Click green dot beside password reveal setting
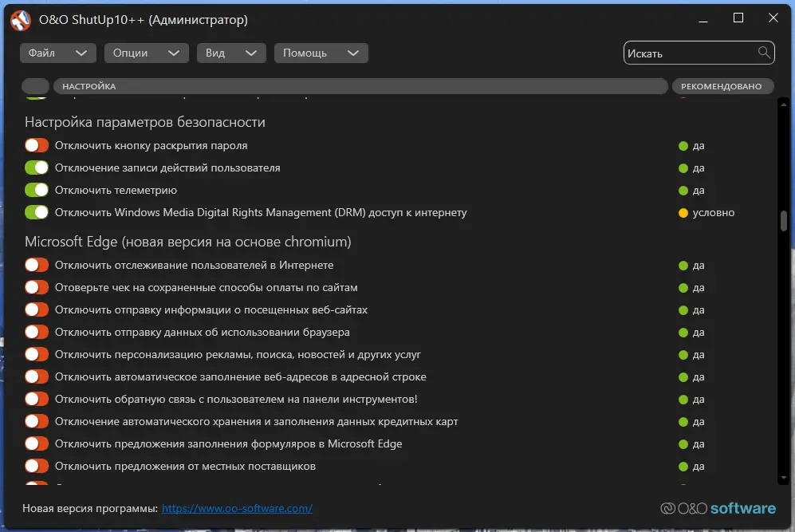Image resolution: width=795 pixels, height=532 pixels. (x=683, y=146)
